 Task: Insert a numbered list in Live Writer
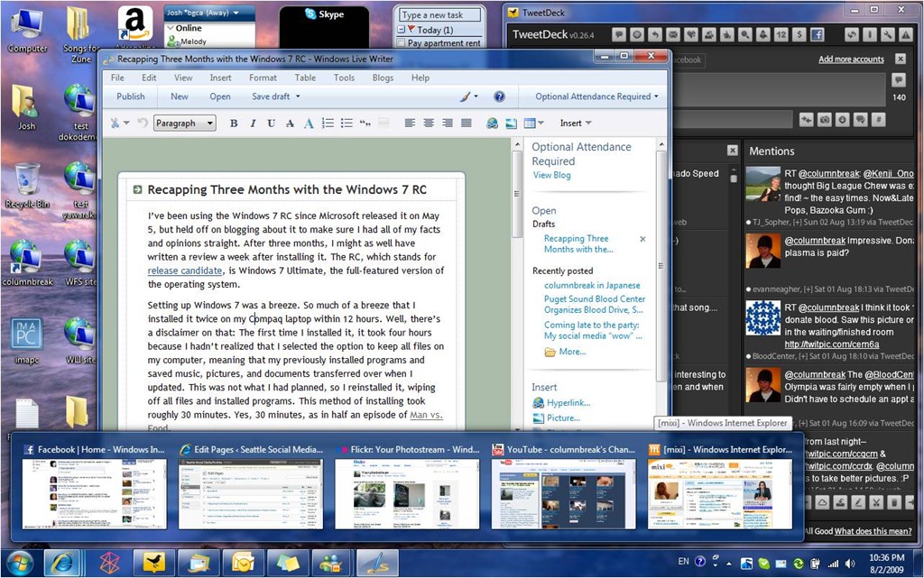point(328,123)
